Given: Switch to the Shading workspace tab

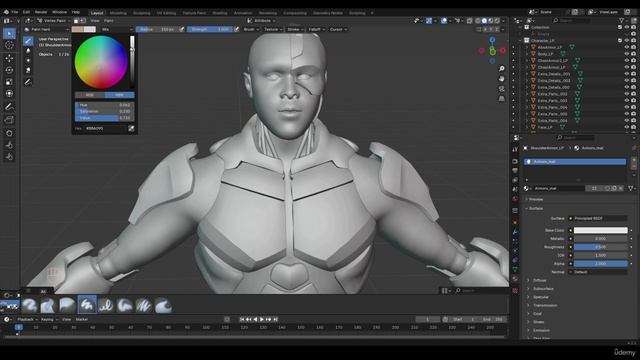Looking at the screenshot, I should coord(220,13).
